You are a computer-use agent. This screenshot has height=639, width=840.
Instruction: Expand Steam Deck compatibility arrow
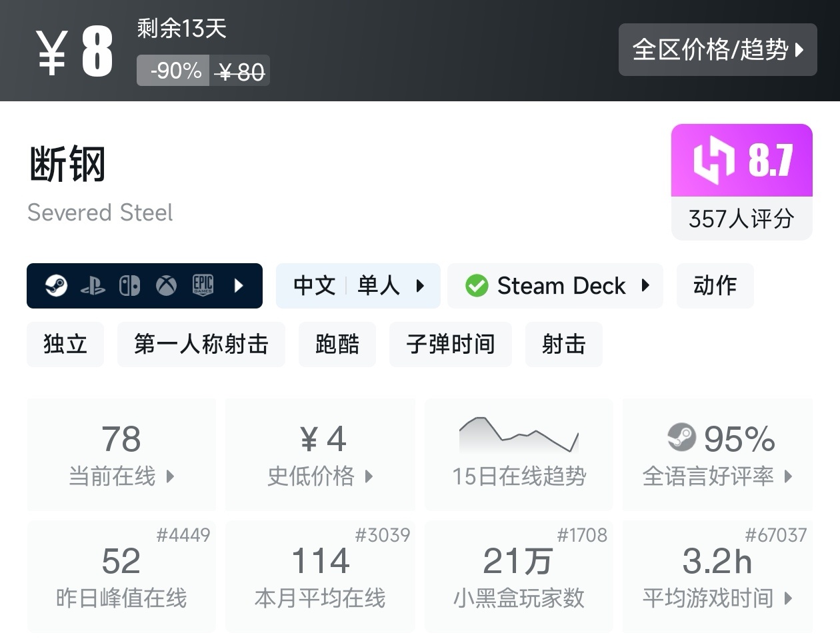pos(645,285)
